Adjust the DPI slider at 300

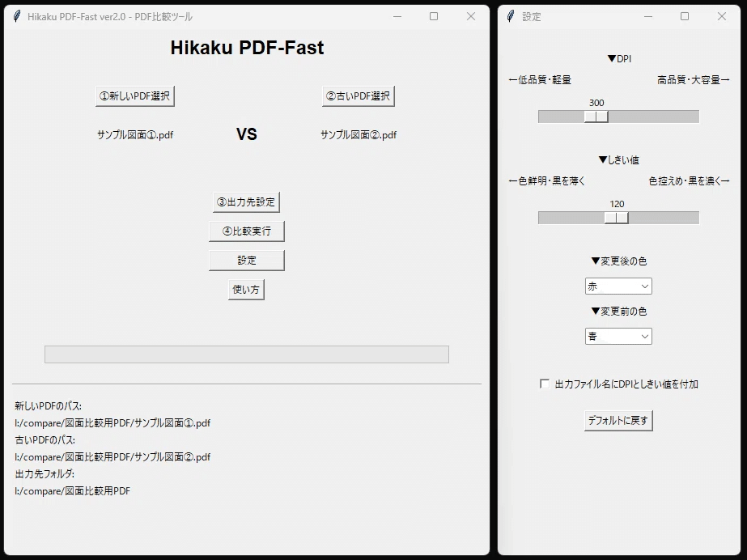[x=596, y=116]
